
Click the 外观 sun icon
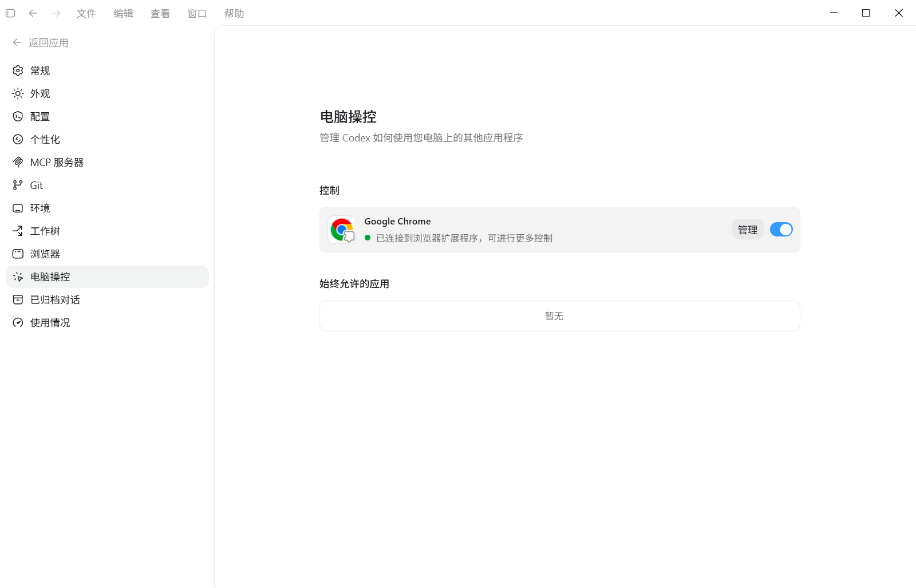click(18, 93)
